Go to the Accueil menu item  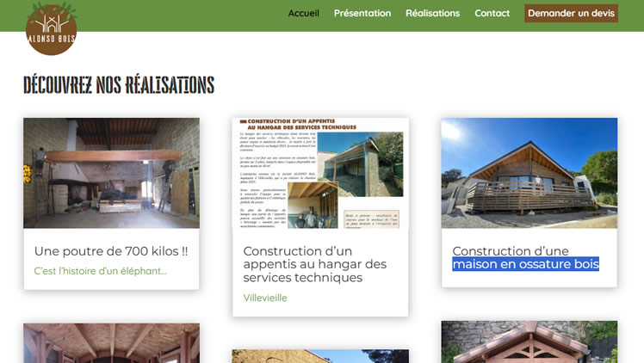tap(303, 13)
